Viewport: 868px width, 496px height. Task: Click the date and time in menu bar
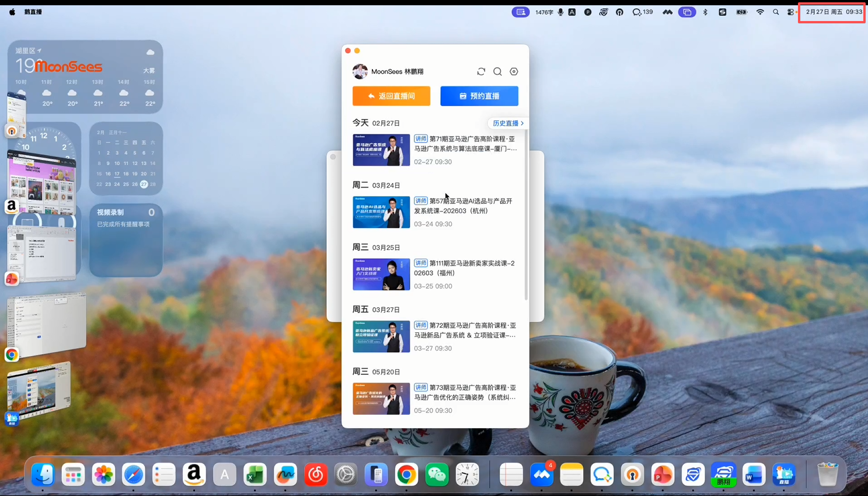pos(834,12)
